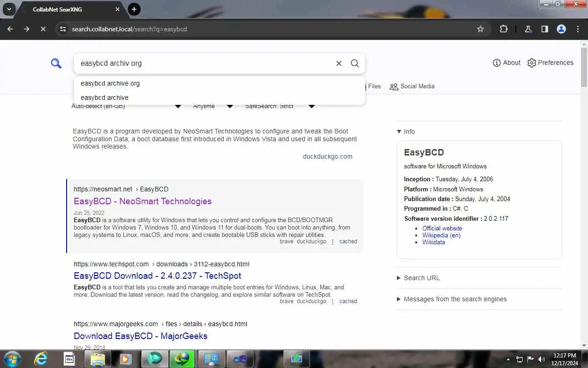The height and width of the screenshot is (368, 588).
Task: Open Windows Media Player on taskbar
Action: click(125, 359)
